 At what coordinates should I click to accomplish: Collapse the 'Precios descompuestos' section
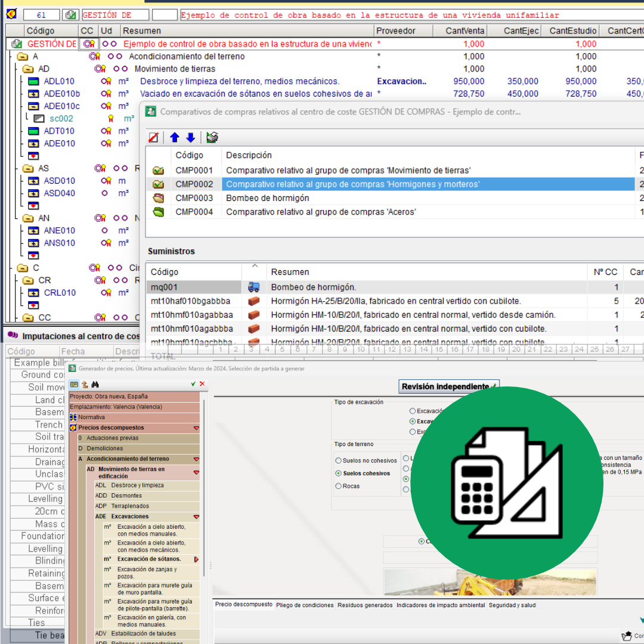click(196, 428)
